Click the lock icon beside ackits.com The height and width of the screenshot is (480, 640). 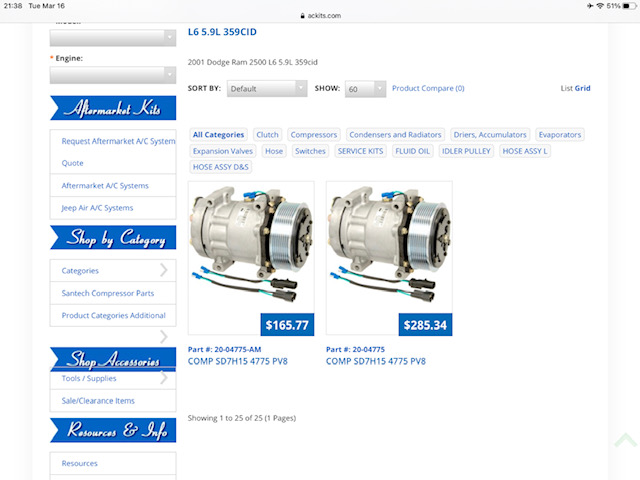(x=301, y=16)
